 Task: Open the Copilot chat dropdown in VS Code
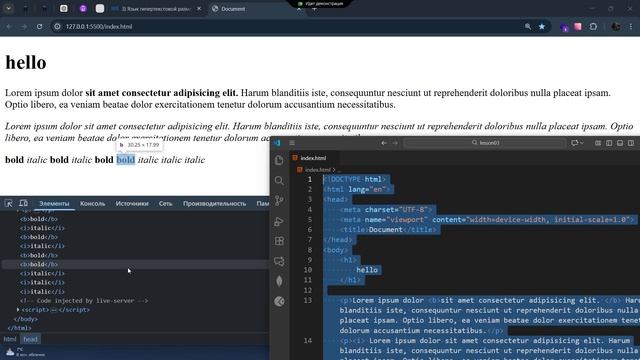577,143
